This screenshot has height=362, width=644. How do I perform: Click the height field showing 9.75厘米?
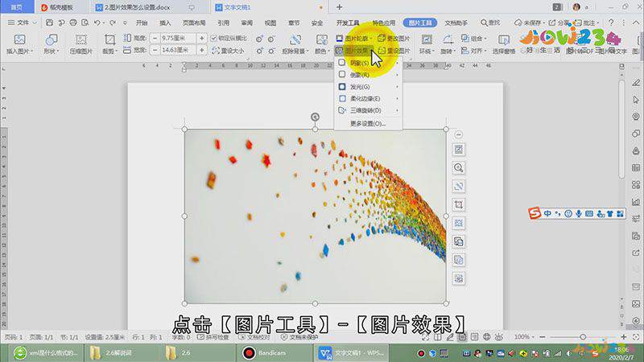point(178,38)
